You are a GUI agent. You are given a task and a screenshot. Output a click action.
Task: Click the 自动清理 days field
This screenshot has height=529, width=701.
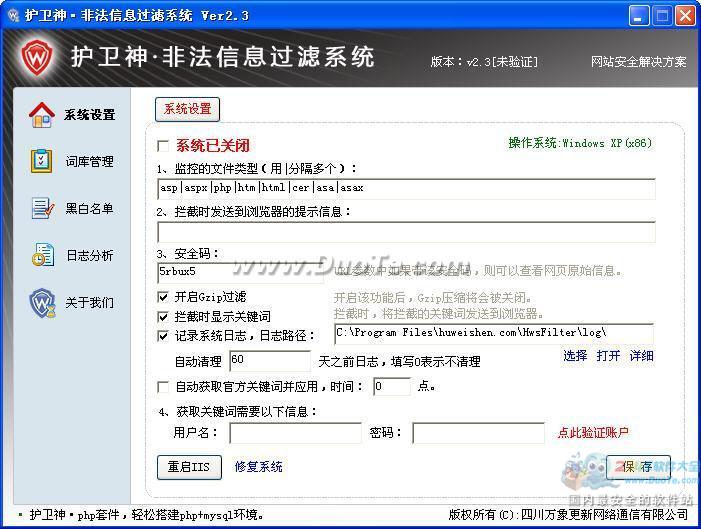click(270, 360)
